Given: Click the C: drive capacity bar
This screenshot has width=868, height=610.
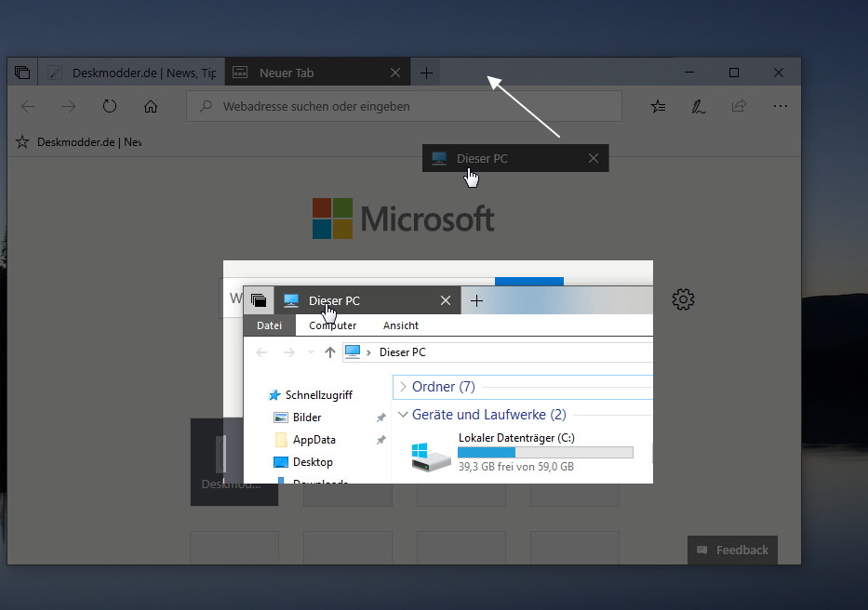Looking at the screenshot, I should [x=545, y=452].
